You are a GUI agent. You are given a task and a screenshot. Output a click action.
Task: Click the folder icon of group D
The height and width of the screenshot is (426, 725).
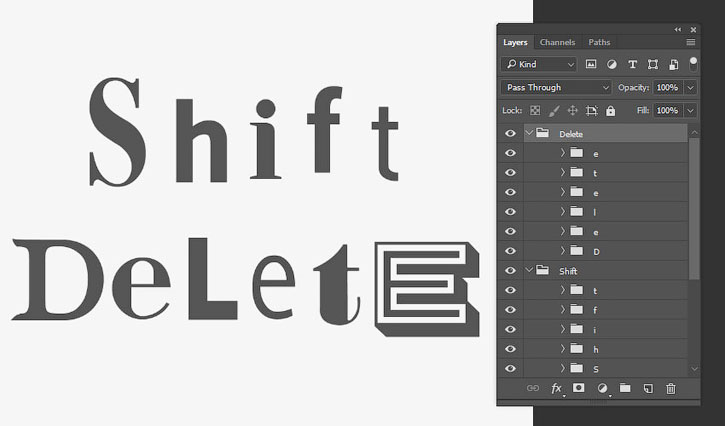(577, 251)
